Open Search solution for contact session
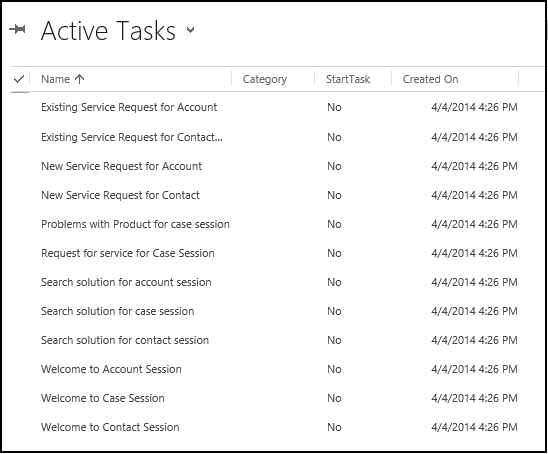Screen dimensions: 548x454 click(x=125, y=340)
